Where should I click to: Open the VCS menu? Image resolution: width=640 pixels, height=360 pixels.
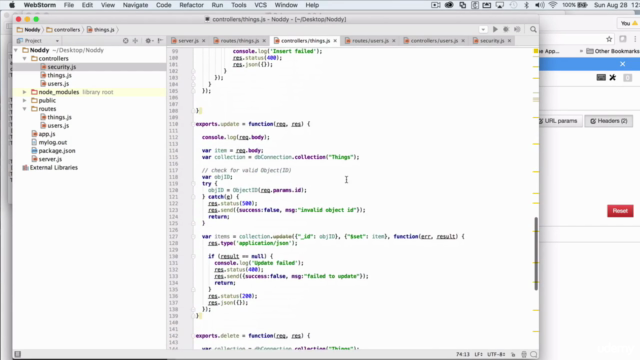point(260,5)
